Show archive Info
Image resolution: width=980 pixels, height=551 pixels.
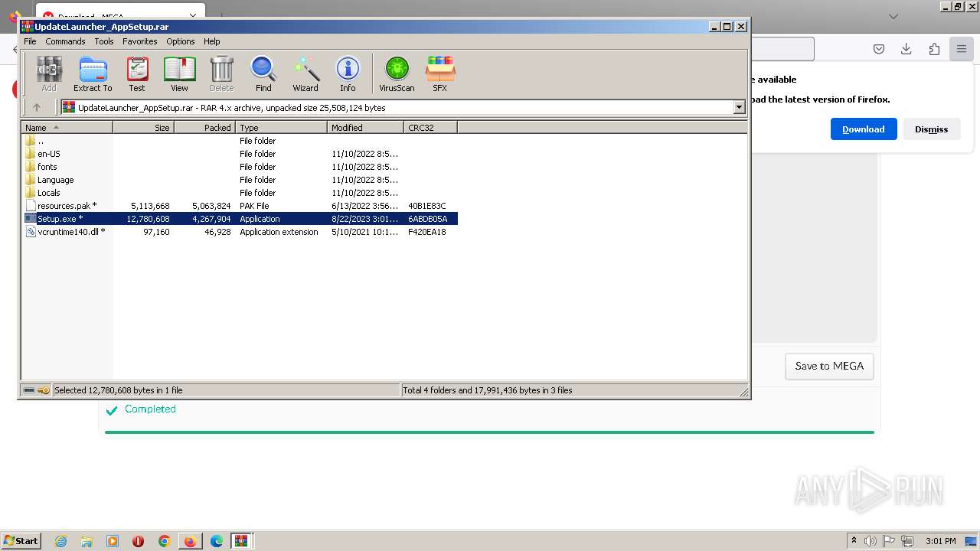pos(348,74)
